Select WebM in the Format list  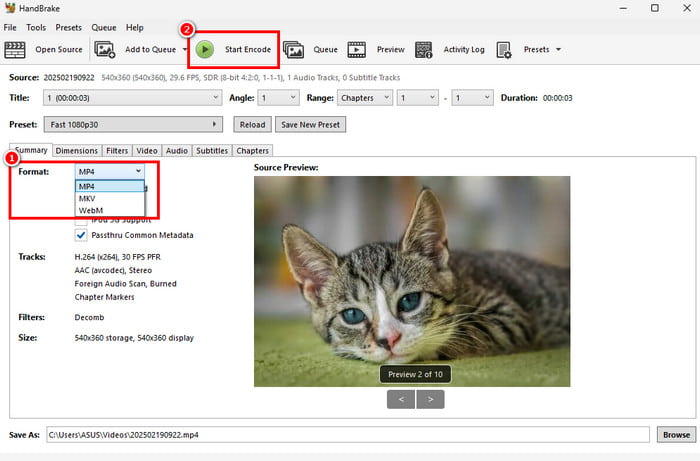[110, 210]
